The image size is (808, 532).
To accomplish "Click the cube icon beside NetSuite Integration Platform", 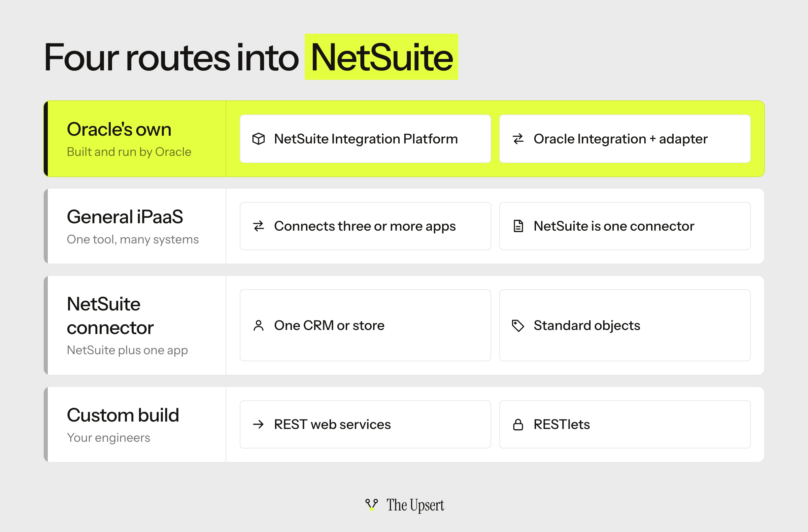I will pos(258,139).
